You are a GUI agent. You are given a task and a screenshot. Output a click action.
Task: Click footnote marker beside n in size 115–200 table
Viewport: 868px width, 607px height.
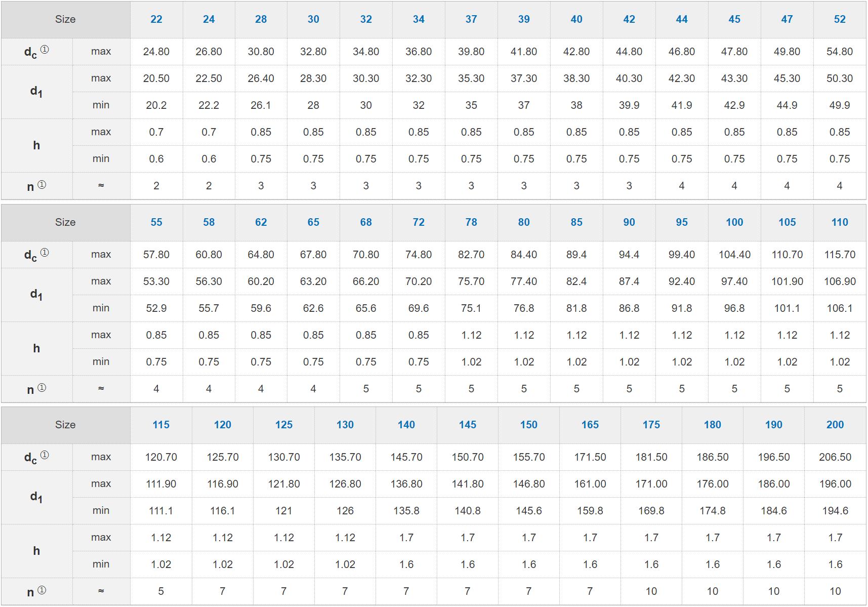[x=42, y=590]
